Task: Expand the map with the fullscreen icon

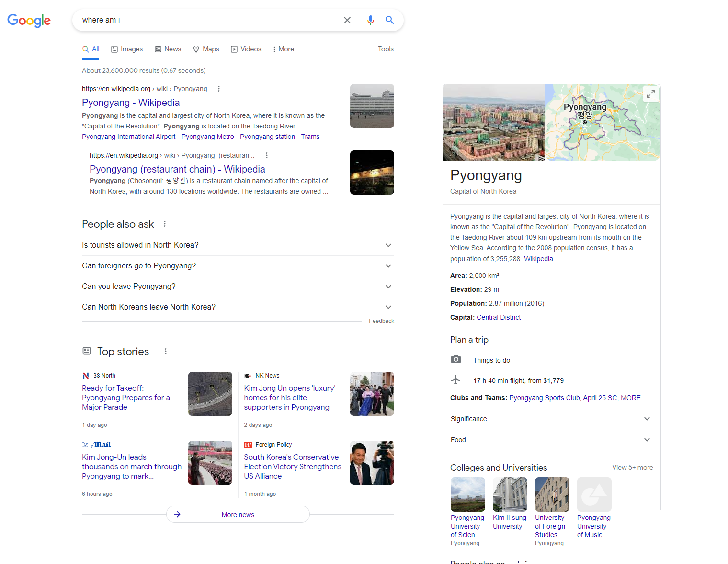Action: [650, 94]
